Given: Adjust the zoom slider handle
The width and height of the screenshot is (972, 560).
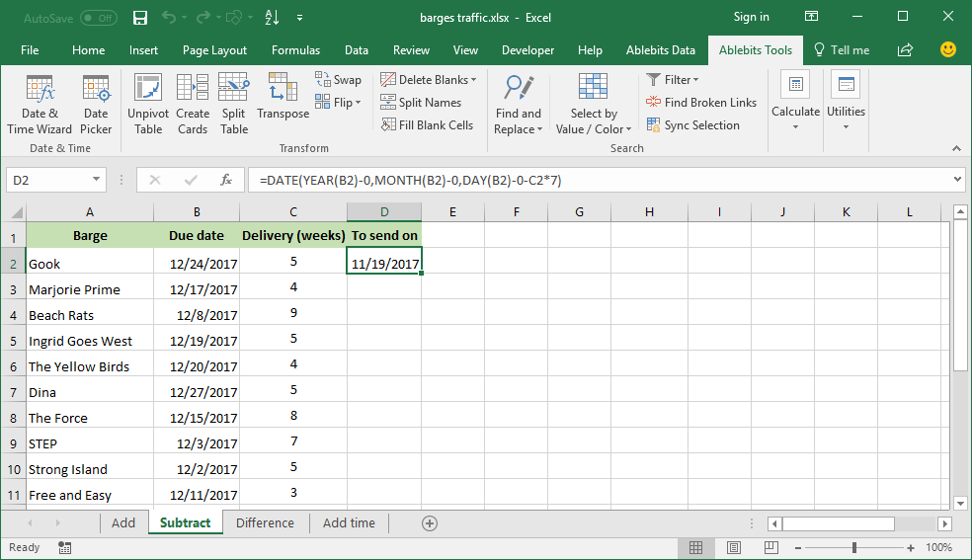Looking at the screenshot, I should tap(854, 547).
